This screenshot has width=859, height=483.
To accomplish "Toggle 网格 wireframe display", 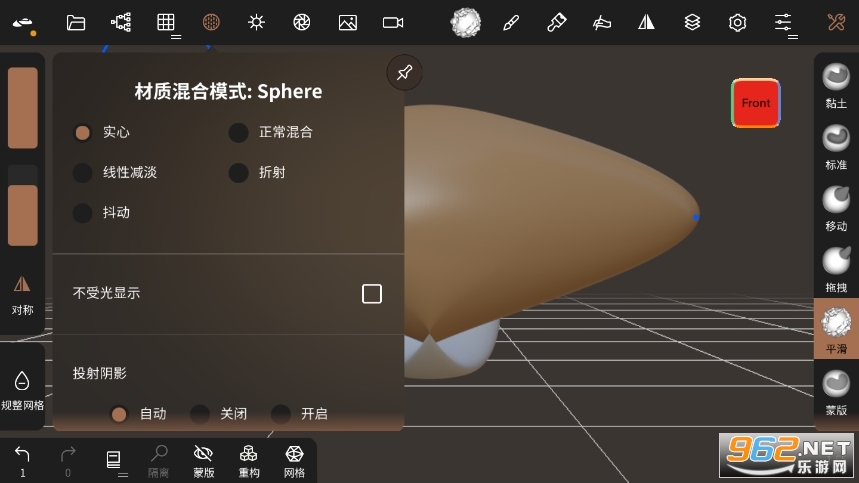I will tap(294, 461).
